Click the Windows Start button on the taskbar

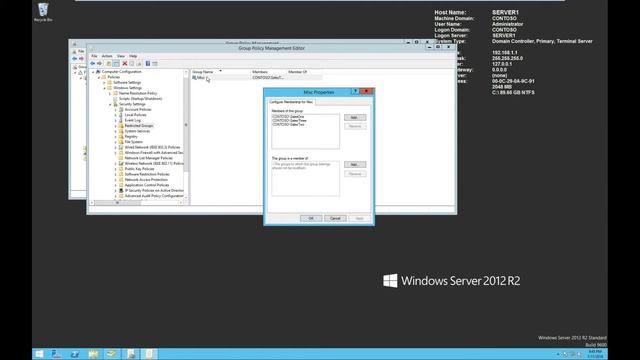[x=40, y=354]
